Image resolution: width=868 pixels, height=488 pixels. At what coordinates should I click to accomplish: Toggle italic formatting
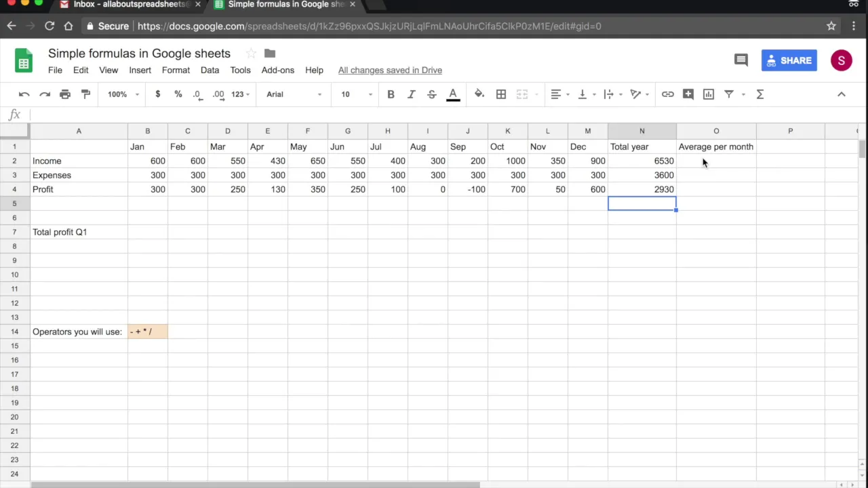(411, 94)
